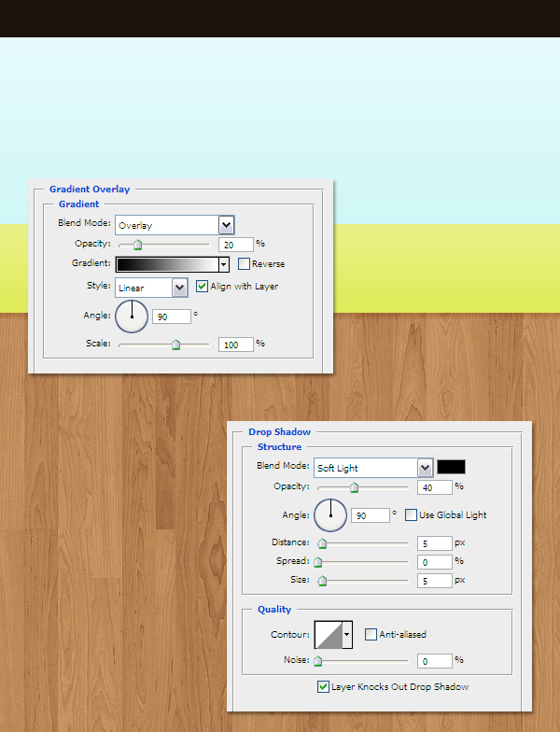This screenshot has height=732, width=560.
Task: Open the black-to-white gradient editor
Action: pos(167,264)
